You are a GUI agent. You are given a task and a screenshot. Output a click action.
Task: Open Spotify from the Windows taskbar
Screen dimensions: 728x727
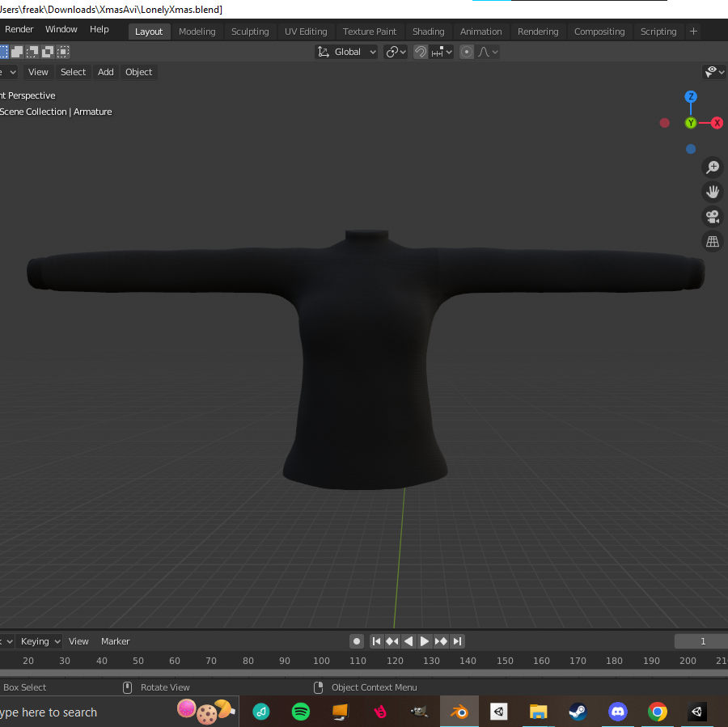(301, 711)
